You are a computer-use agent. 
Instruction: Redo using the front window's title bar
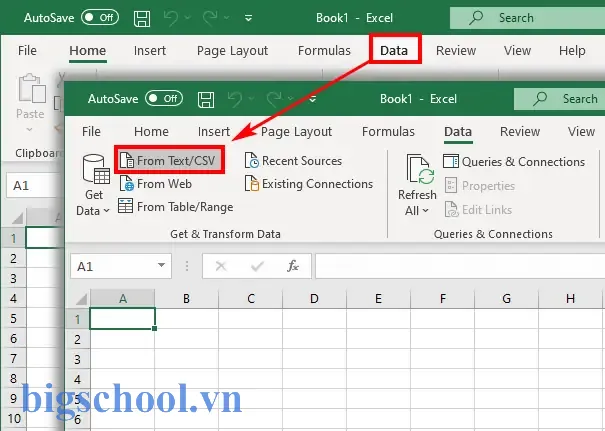pos(274,99)
